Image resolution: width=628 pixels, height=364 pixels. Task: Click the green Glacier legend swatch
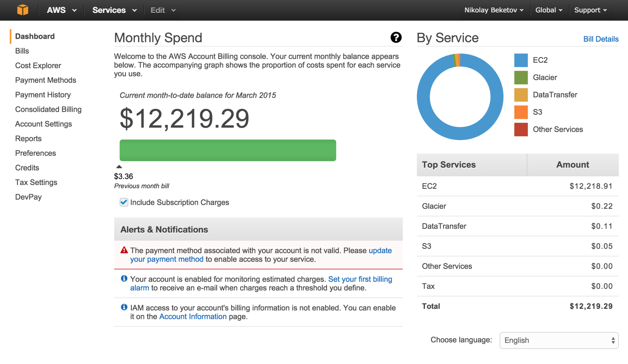click(521, 77)
